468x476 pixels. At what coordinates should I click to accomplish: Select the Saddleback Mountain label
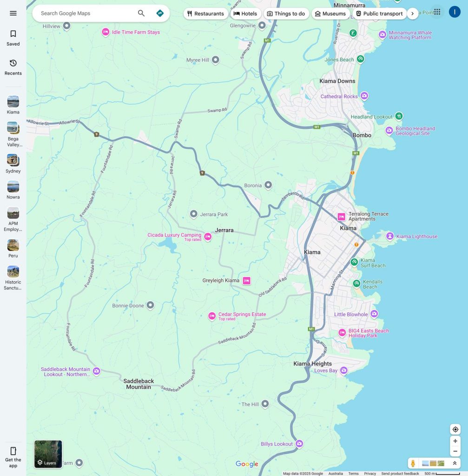tap(138, 383)
